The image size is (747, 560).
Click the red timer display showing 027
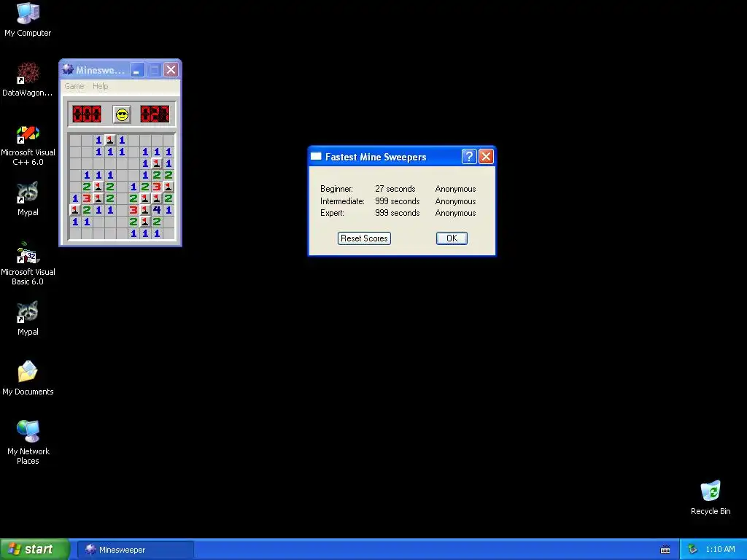[155, 114]
